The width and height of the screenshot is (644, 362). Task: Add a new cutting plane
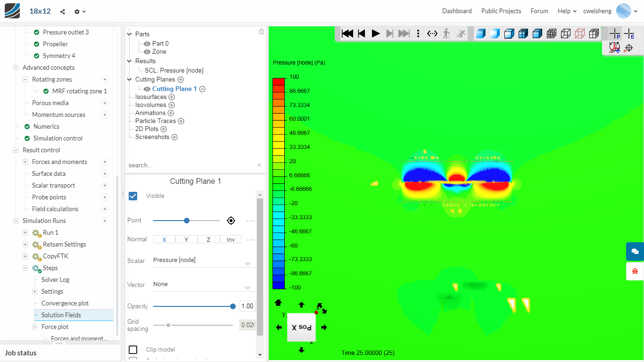[x=181, y=80]
